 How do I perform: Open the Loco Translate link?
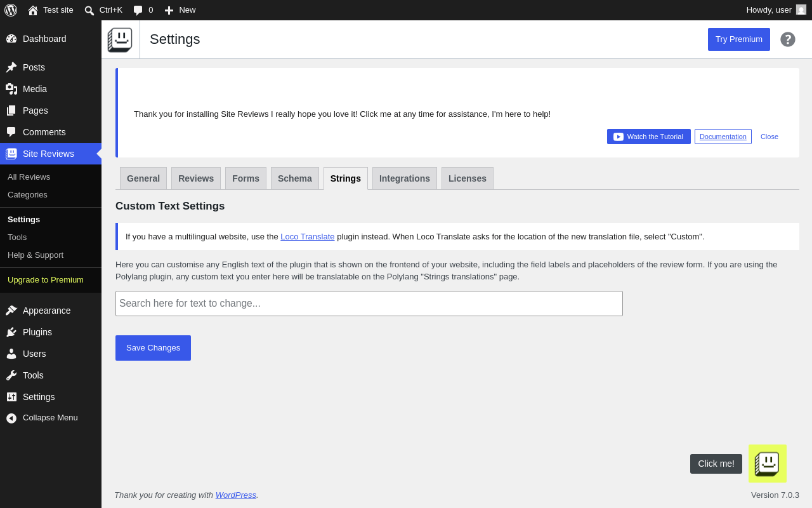point(308,236)
